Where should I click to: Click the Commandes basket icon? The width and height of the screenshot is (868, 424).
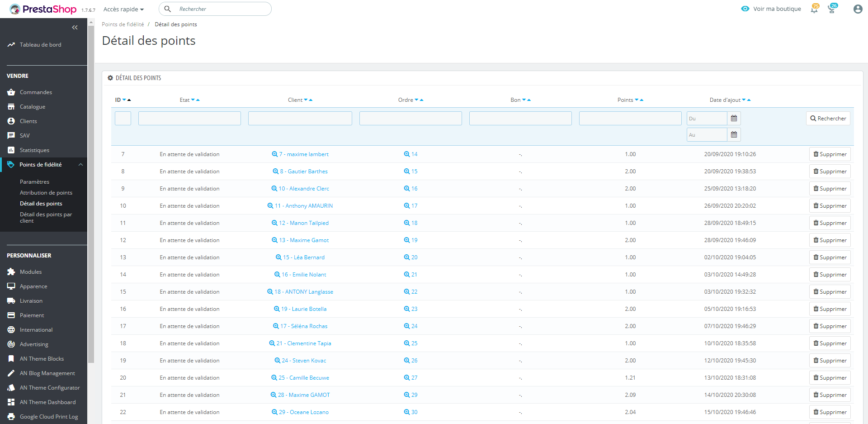click(11, 92)
